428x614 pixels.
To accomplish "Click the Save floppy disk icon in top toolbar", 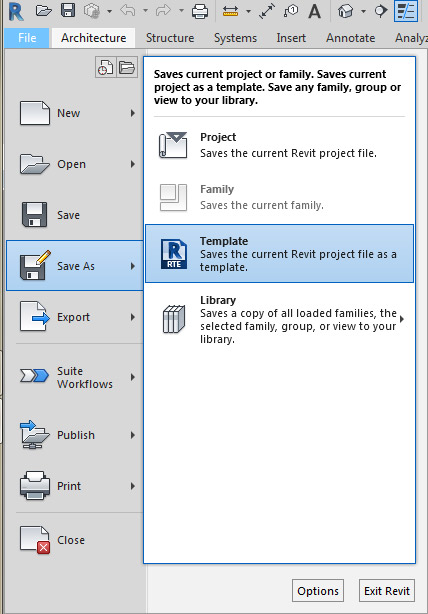I will click(x=68, y=11).
